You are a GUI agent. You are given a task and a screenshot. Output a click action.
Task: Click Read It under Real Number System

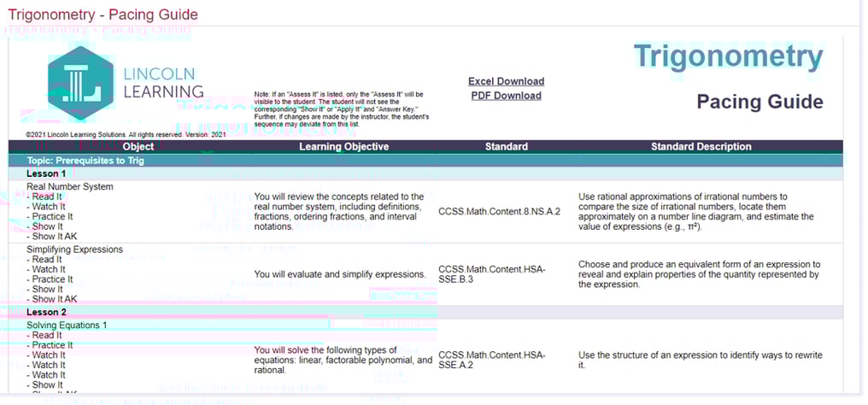coord(47,197)
